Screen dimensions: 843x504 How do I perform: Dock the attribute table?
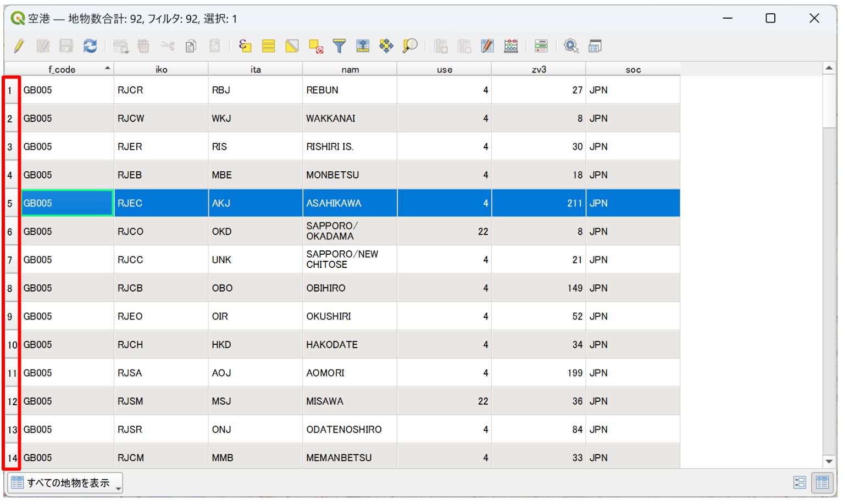pyautogui.click(x=595, y=46)
